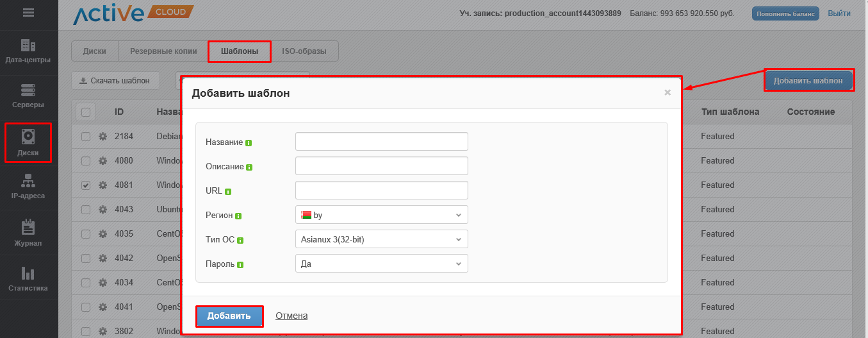Click the Отмена link
Image resolution: width=868 pixels, height=338 pixels.
click(x=291, y=316)
